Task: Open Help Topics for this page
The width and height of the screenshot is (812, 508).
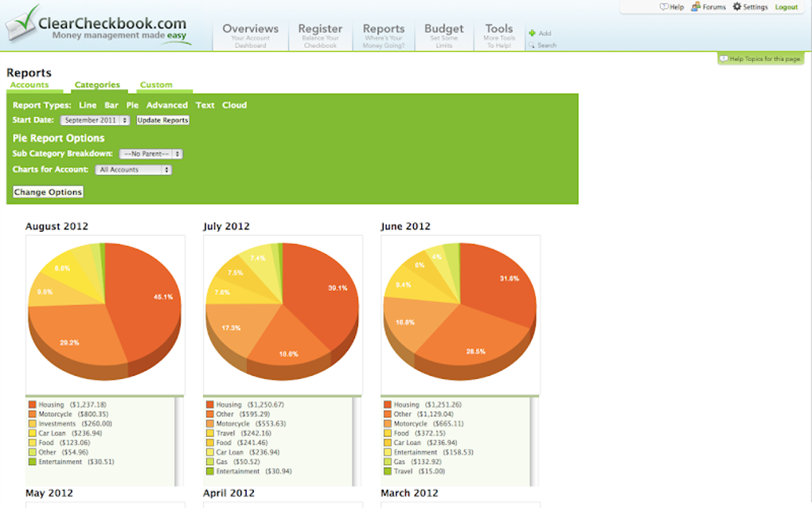Action: click(x=761, y=58)
